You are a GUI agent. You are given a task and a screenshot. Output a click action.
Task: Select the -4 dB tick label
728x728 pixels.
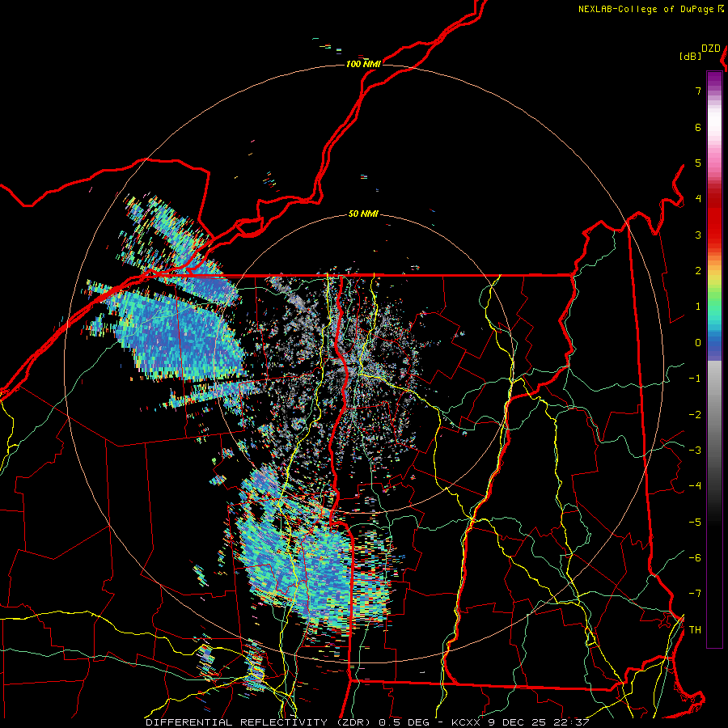point(695,486)
